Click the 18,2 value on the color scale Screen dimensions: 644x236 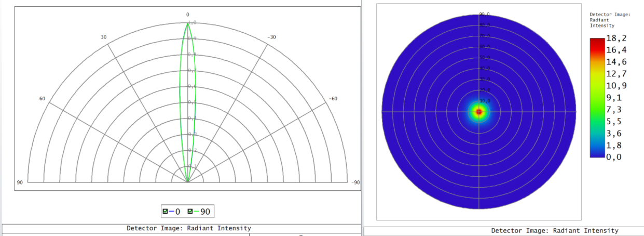616,40
